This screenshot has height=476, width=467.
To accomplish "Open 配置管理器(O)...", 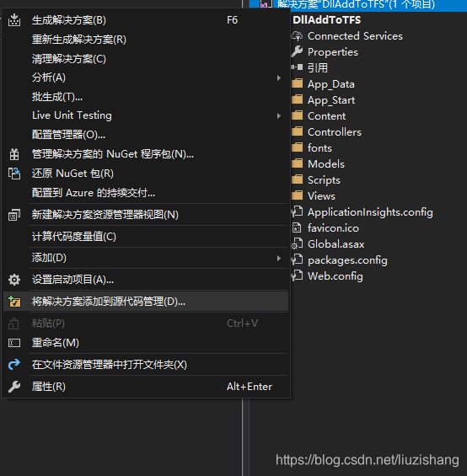I will click(x=145, y=135).
